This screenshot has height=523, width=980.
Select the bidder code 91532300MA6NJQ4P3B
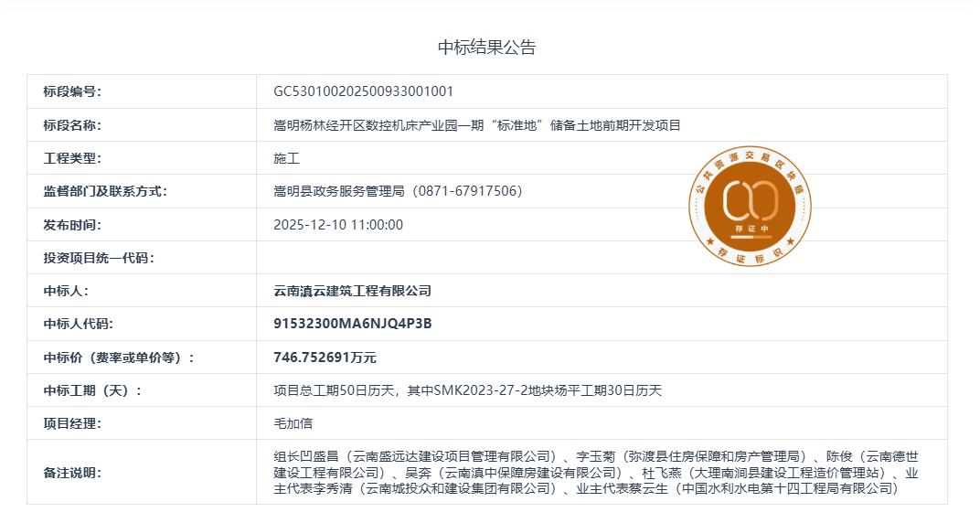pyautogui.click(x=352, y=324)
